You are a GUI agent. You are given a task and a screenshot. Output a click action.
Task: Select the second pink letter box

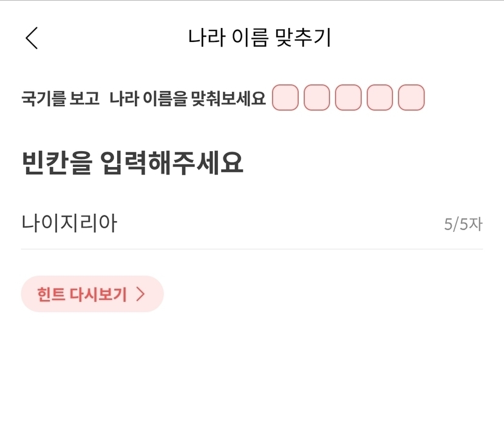tap(316, 97)
